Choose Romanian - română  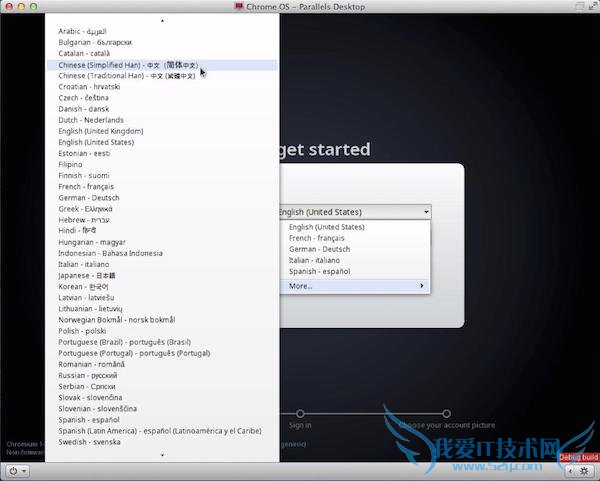coord(161,364)
